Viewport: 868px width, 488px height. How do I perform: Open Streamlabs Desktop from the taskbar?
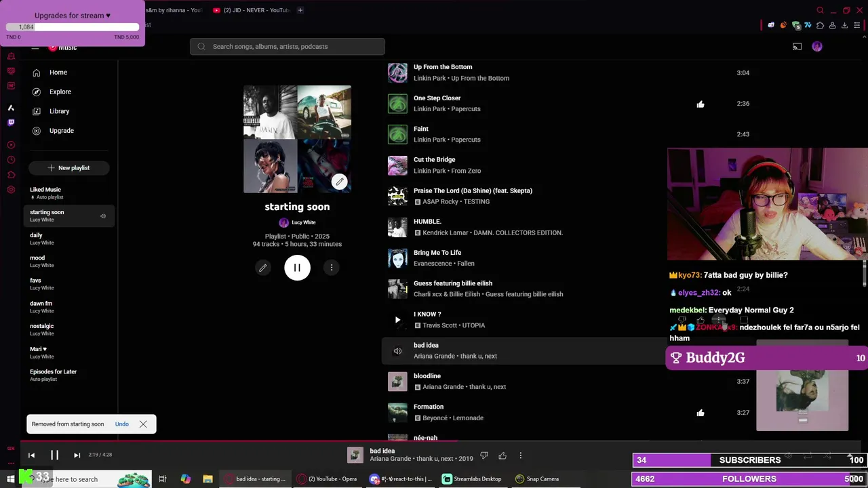[x=472, y=479]
